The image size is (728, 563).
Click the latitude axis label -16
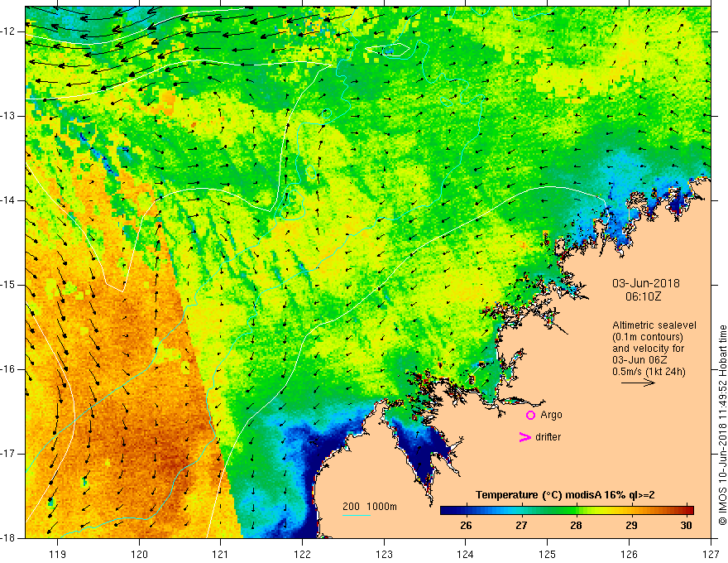9,369
